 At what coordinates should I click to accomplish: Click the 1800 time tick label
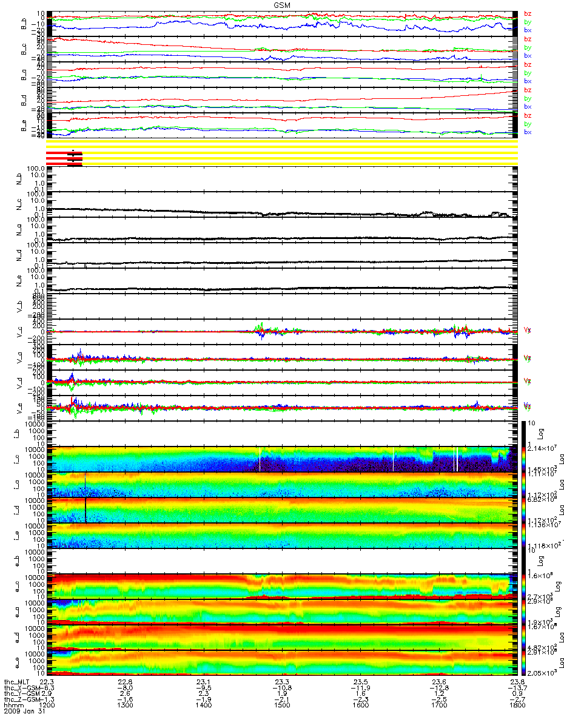tap(517, 706)
